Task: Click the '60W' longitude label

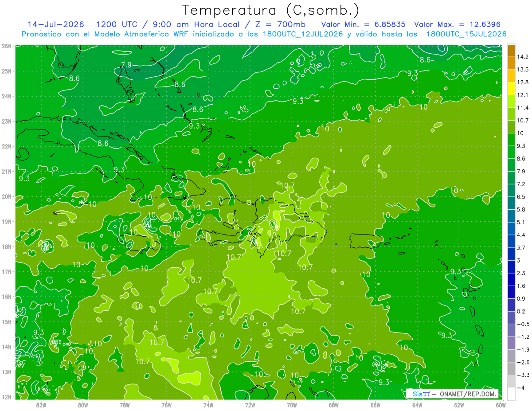Action: pyautogui.click(x=501, y=405)
